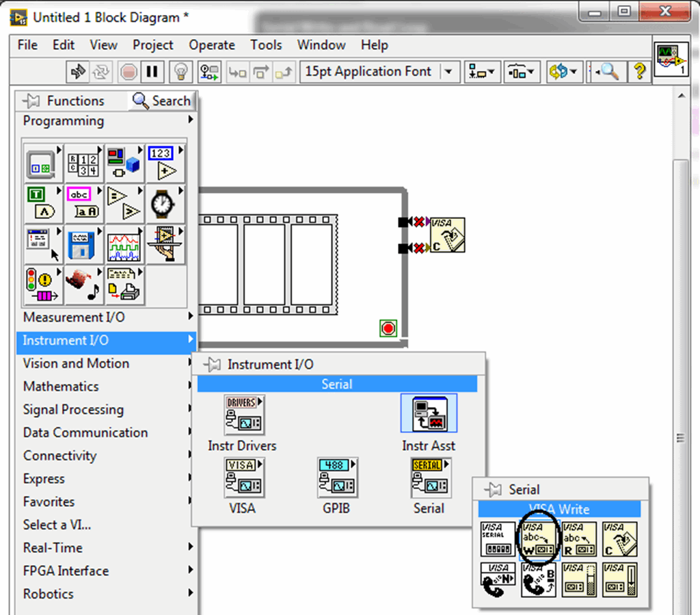The height and width of the screenshot is (615, 700).
Task: Click the Retain Wire Values probe toggle
Action: [209, 71]
